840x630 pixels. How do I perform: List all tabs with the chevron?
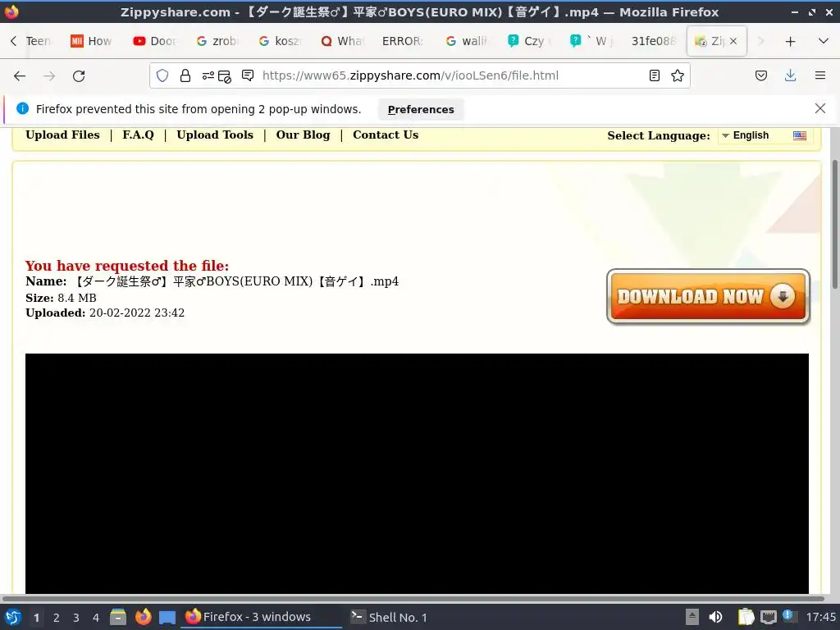tap(824, 41)
